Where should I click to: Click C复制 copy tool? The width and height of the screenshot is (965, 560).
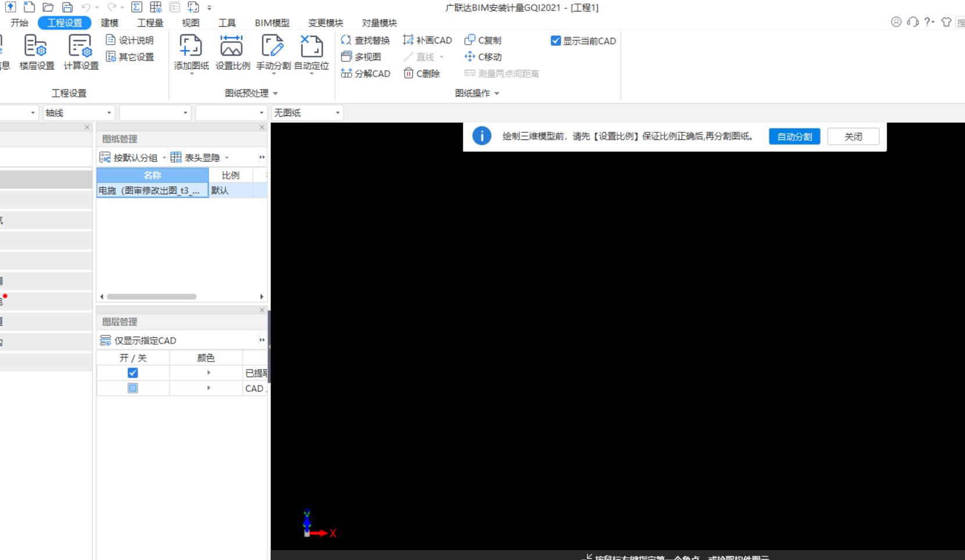tap(482, 40)
